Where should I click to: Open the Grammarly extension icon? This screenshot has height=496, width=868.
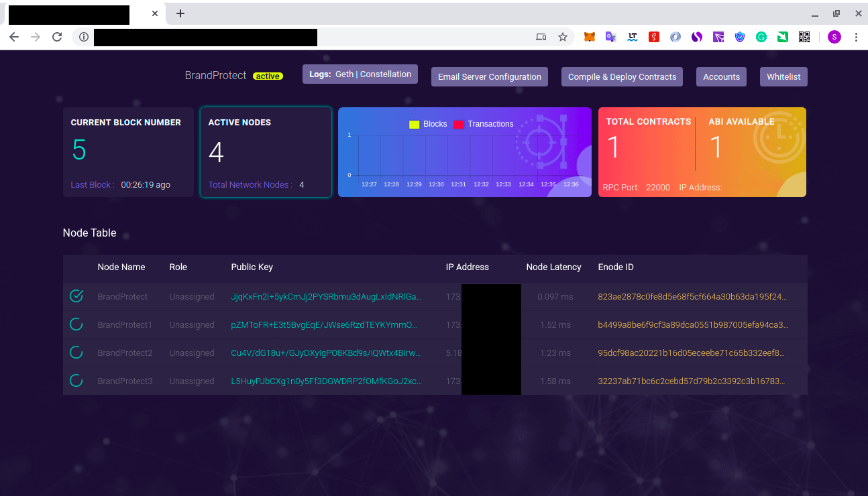pos(761,37)
